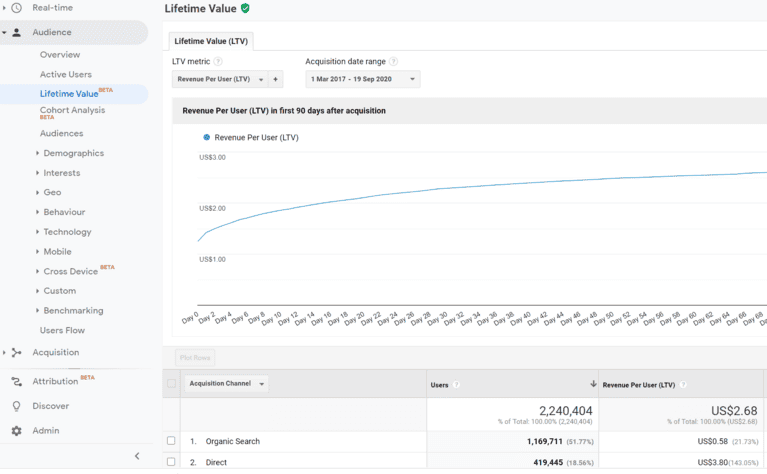Collapse the sidebar with the left chevron

(x=137, y=456)
